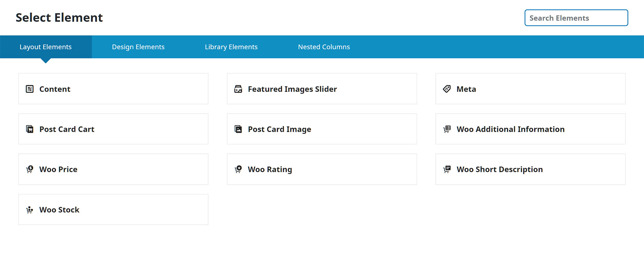Choose the Post Card Cart element
Viewport: 644px width, 257px height.
pyautogui.click(x=113, y=129)
